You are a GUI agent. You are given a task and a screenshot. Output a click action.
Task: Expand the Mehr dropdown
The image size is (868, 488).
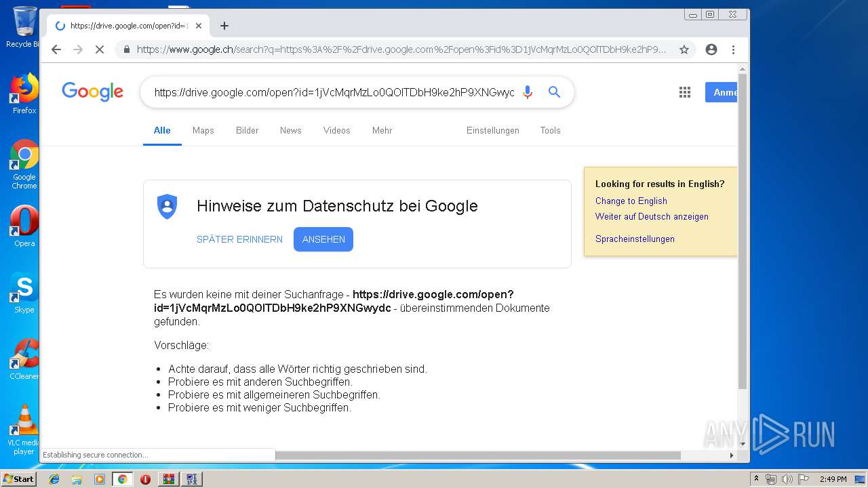(382, 130)
